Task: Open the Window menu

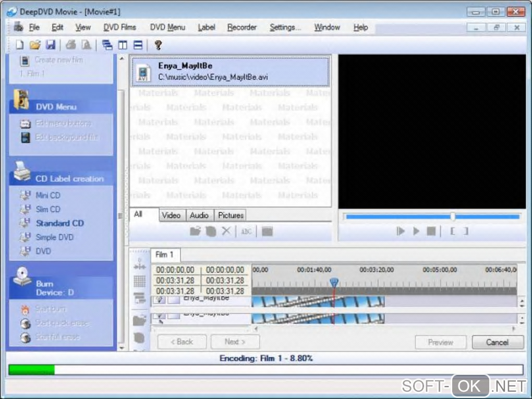Action: pos(327,27)
